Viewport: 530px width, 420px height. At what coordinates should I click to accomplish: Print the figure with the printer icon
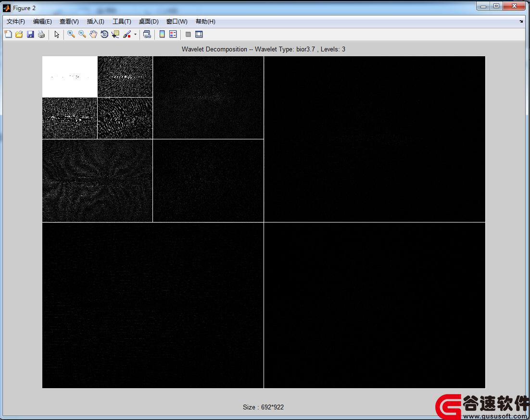[x=41, y=34]
